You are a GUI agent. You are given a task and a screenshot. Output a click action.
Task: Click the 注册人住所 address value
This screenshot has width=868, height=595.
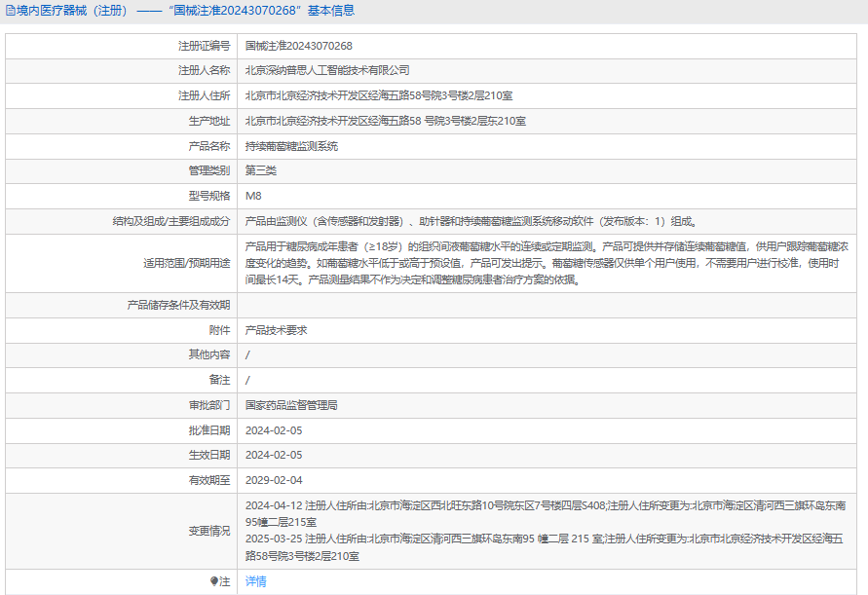pyautogui.click(x=379, y=95)
